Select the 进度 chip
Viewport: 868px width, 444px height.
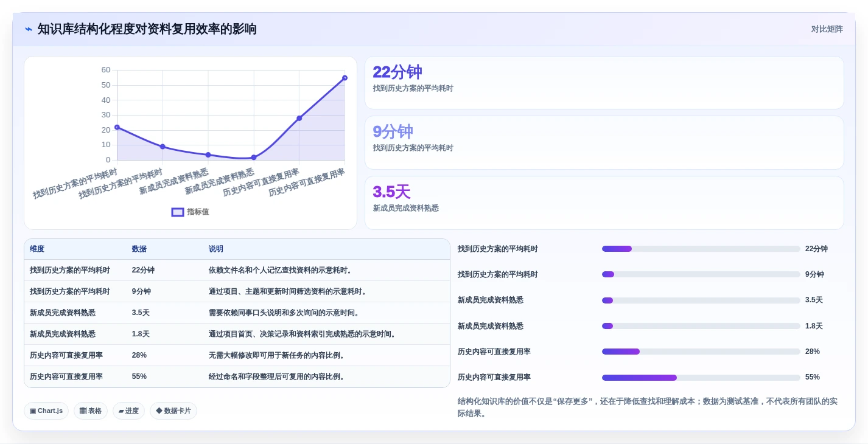click(x=128, y=411)
